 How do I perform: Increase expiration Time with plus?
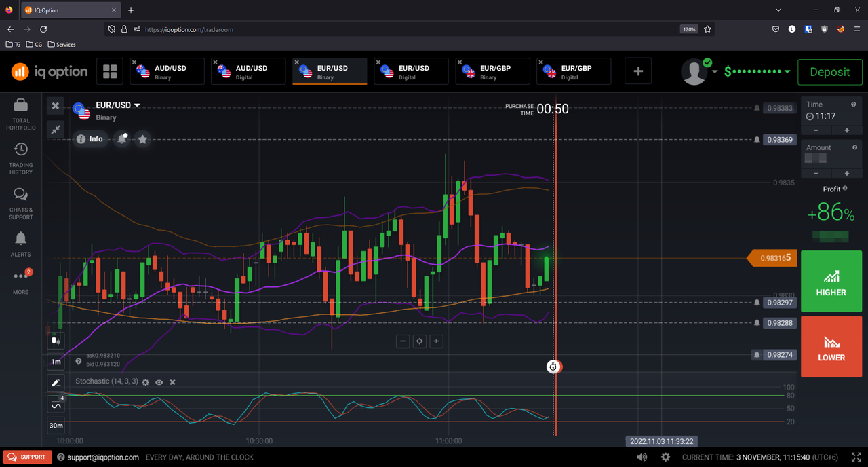pyautogui.click(x=846, y=130)
